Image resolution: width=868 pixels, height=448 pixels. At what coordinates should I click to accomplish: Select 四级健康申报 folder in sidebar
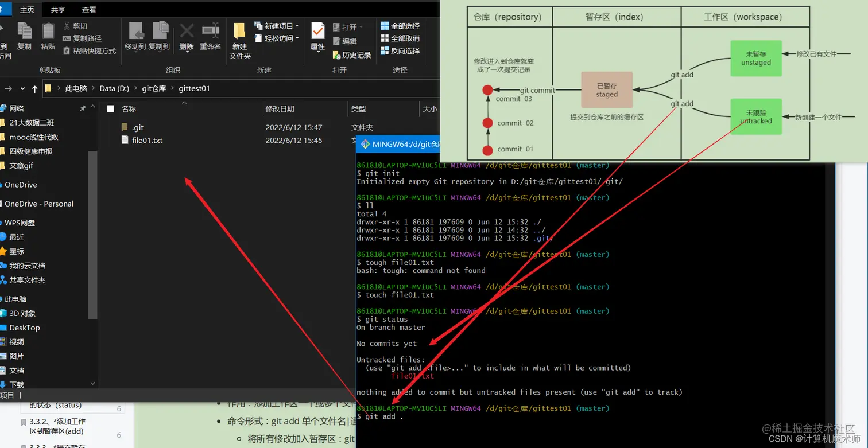[31, 151]
